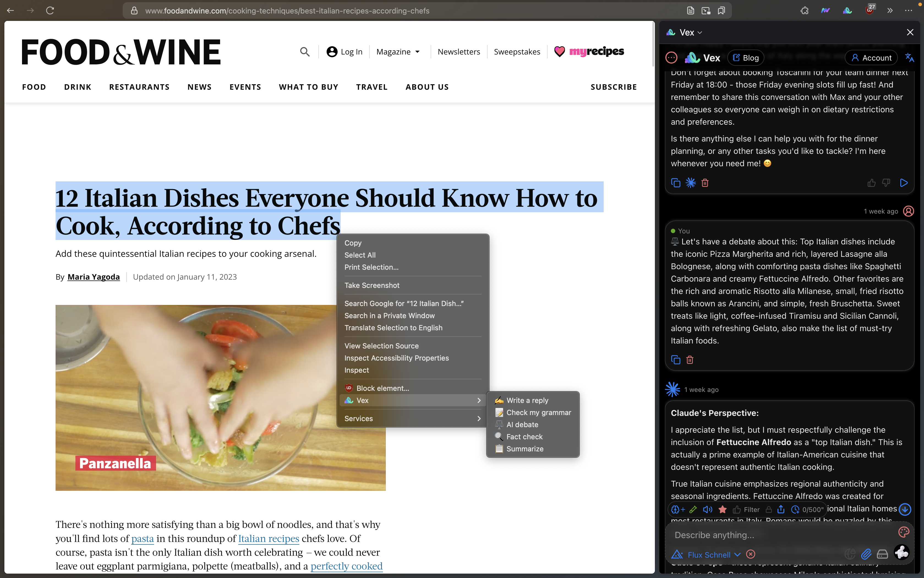The image size is (924, 578).
Task: Click the browser back arrow
Action: (11, 10)
